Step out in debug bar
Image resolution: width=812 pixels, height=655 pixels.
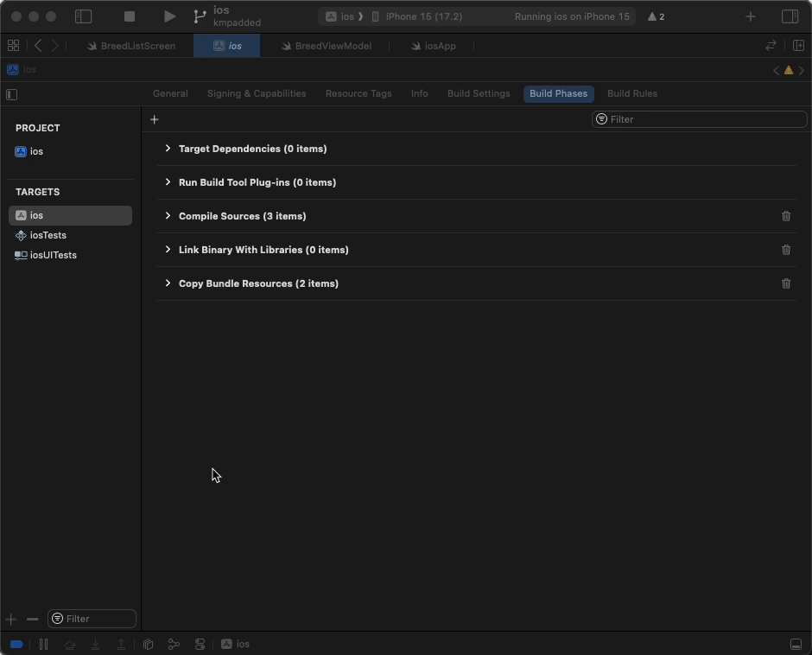(121, 644)
